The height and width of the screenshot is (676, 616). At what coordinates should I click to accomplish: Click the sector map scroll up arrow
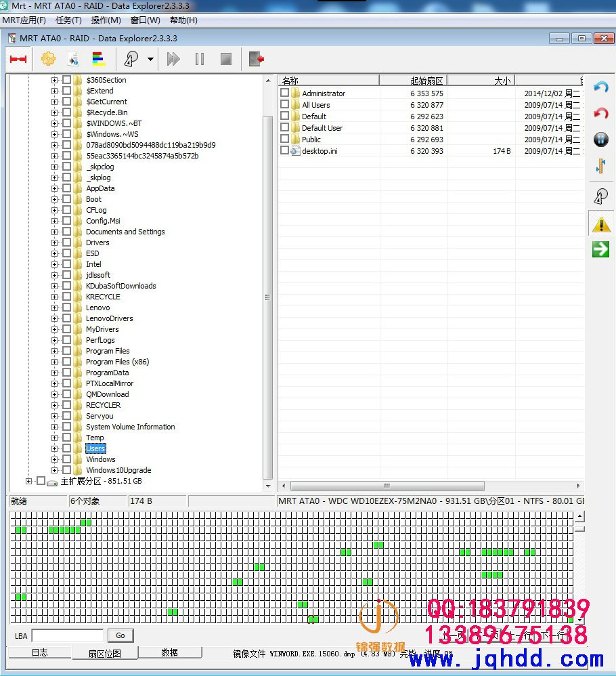(x=580, y=516)
